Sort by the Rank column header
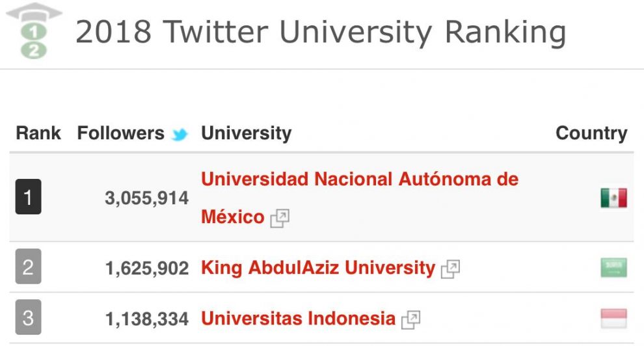The image size is (644, 346). point(38,133)
